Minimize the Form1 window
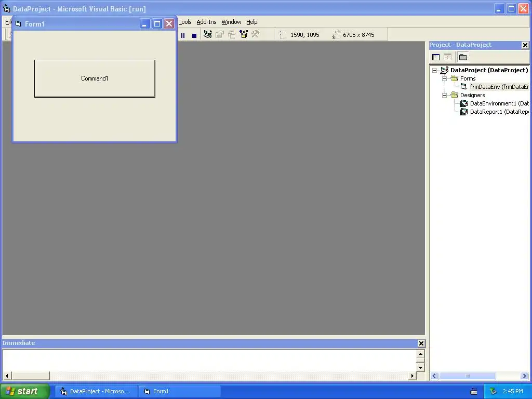This screenshot has width=532, height=399. (145, 24)
